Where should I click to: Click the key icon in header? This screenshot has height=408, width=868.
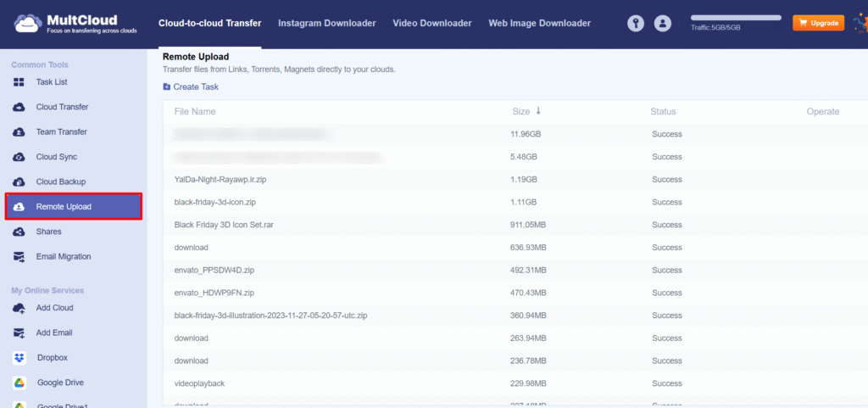click(x=636, y=24)
